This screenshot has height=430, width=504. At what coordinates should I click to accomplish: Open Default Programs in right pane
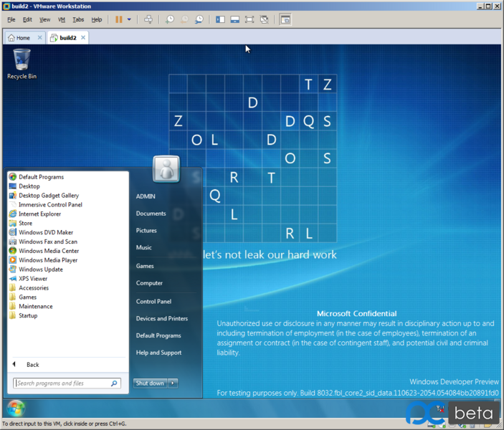tap(158, 335)
